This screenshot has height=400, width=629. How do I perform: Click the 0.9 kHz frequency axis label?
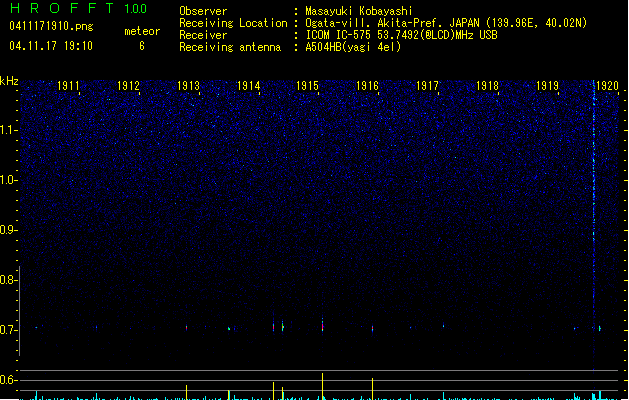tap(9, 230)
